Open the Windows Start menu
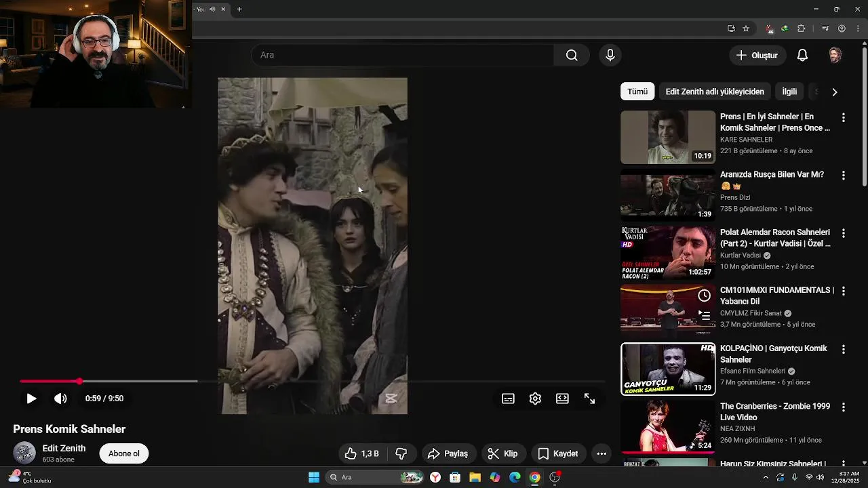This screenshot has height=488, width=868. pyautogui.click(x=314, y=477)
